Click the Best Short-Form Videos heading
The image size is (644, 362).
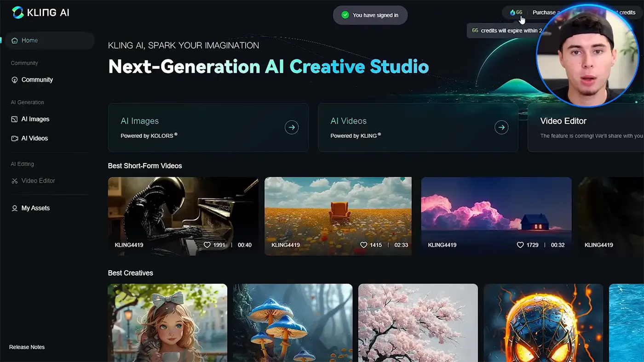(x=145, y=166)
